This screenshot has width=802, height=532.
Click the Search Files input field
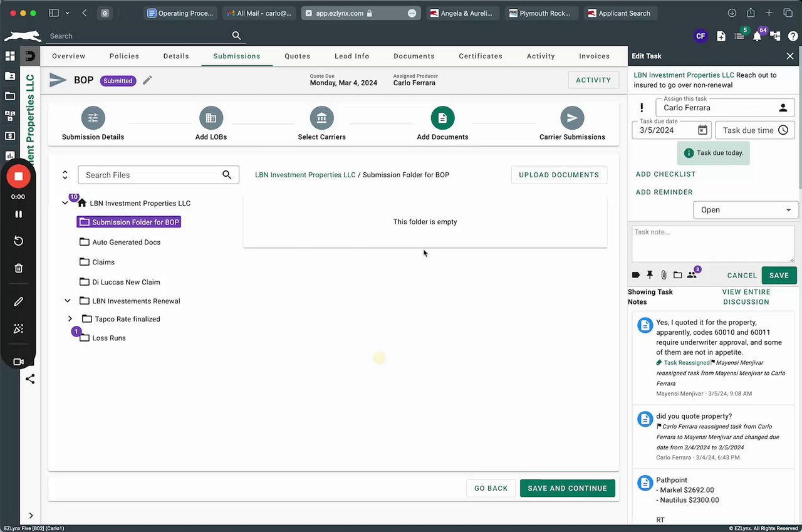(159, 175)
